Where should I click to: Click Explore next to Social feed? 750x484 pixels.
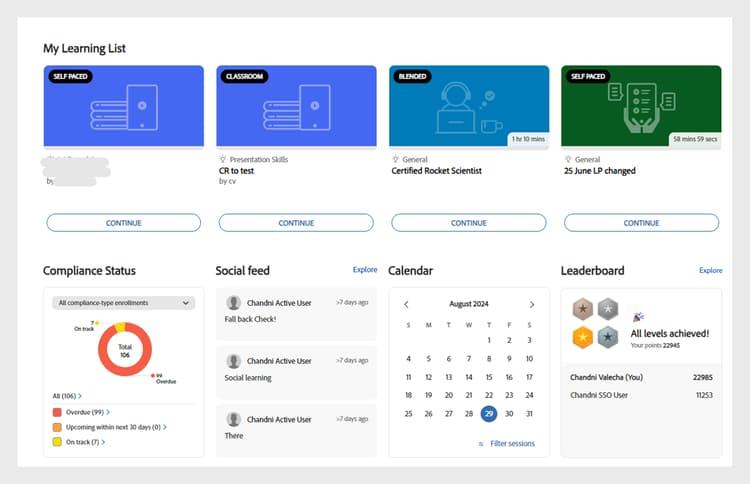tap(365, 270)
